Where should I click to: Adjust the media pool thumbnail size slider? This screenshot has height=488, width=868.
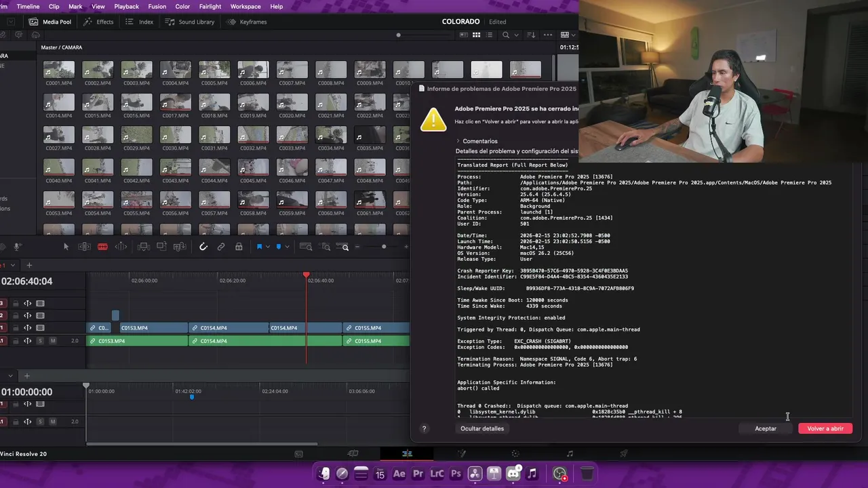click(398, 35)
